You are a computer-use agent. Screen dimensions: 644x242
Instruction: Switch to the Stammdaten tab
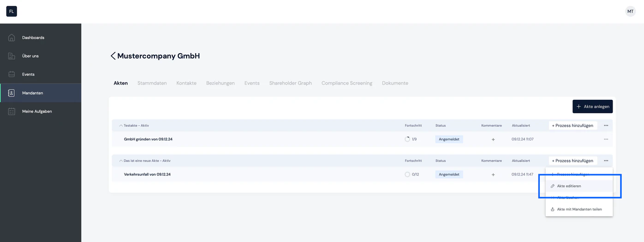[x=152, y=83]
